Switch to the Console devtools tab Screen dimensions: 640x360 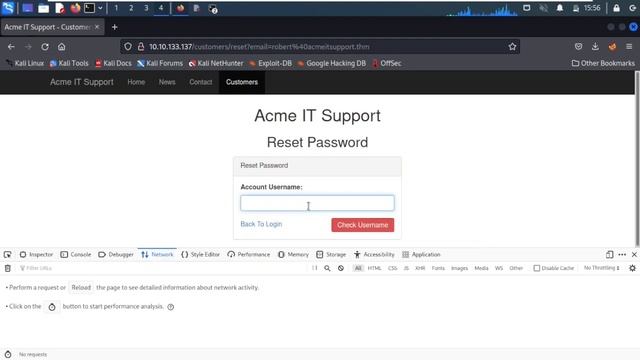[76, 254]
